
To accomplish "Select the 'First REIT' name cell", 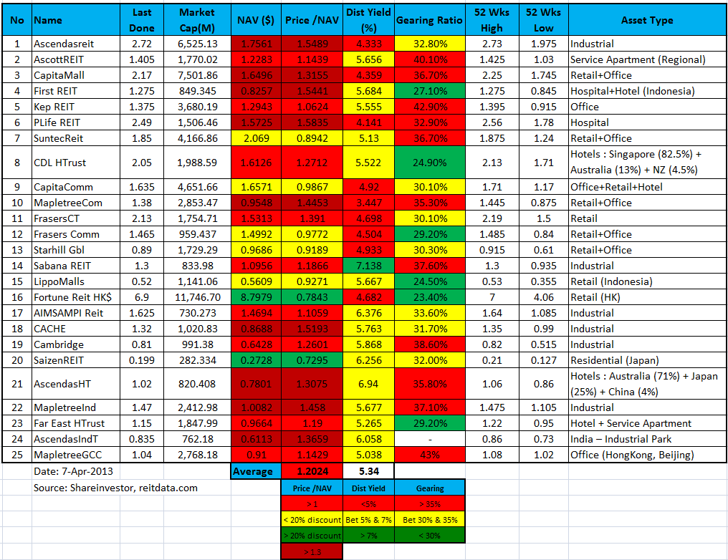I will [x=76, y=91].
